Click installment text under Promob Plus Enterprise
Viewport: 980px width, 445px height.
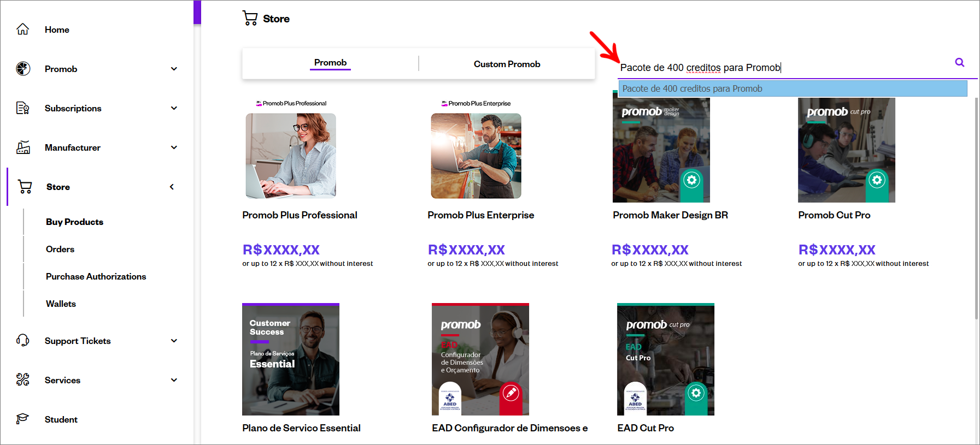click(493, 264)
